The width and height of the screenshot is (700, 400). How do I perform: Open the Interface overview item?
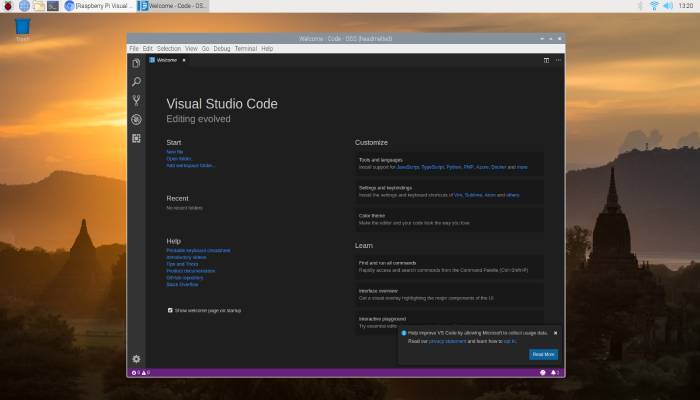pyautogui.click(x=380, y=292)
